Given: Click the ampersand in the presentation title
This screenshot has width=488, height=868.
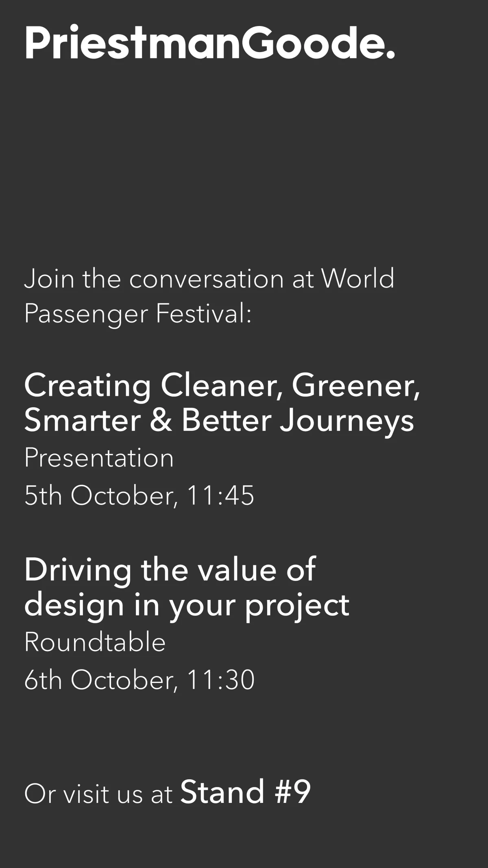Looking at the screenshot, I should tap(161, 420).
